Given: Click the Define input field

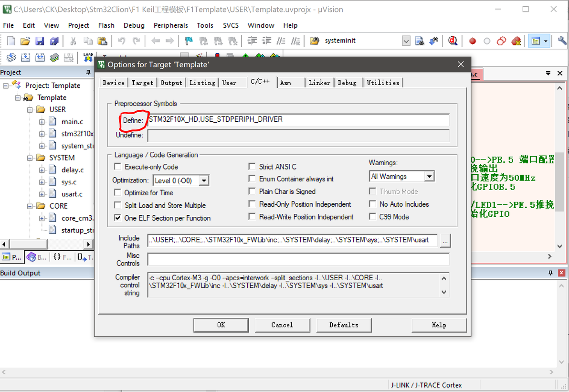Looking at the screenshot, I should [298, 120].
